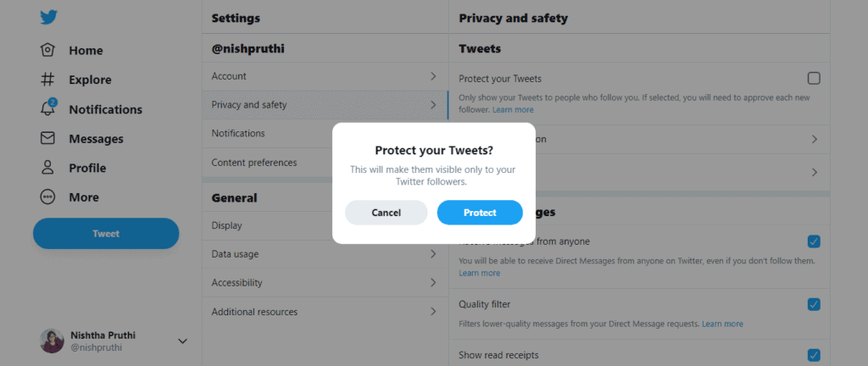The width and height of the screenshot is (868, 366).
Task: Enable the Protect your Tweets checkbox
Action: (814, 79)
